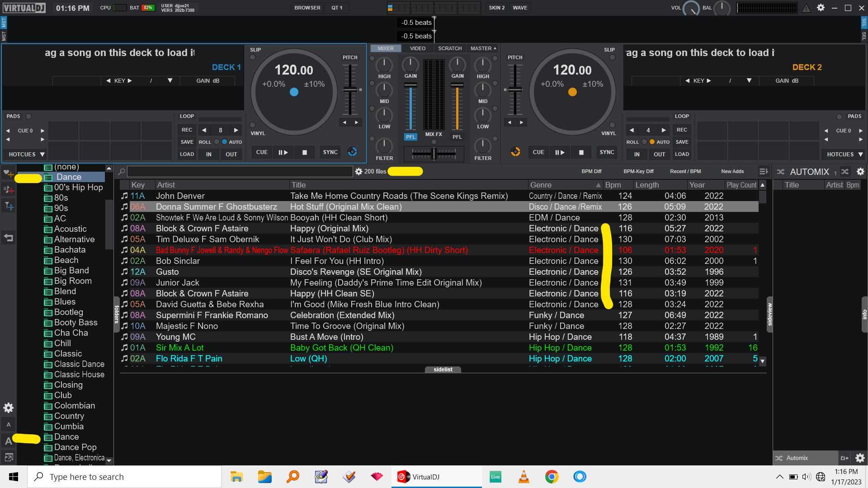Viewport: 868px width, 488px height.
Task: Click deck 1 loop IN button
Action: (209, 155)
